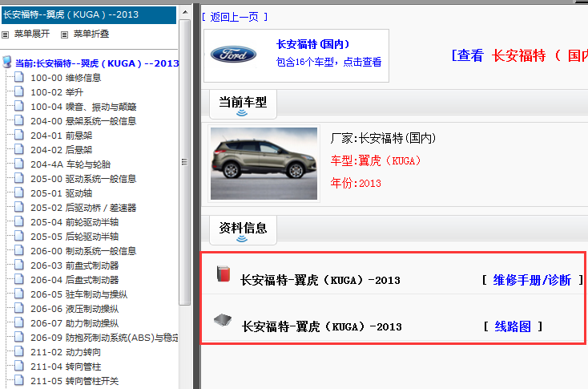Click the 长安福特-翼虎(KUGA)-2013 manual row title
This screenshot has height=389, width=588.
click(x=320, y=281)
